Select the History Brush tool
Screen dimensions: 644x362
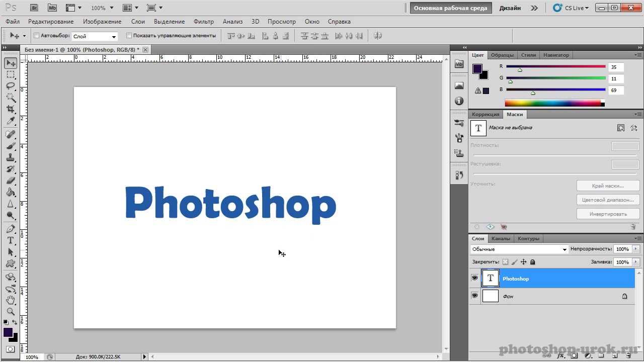11,169
